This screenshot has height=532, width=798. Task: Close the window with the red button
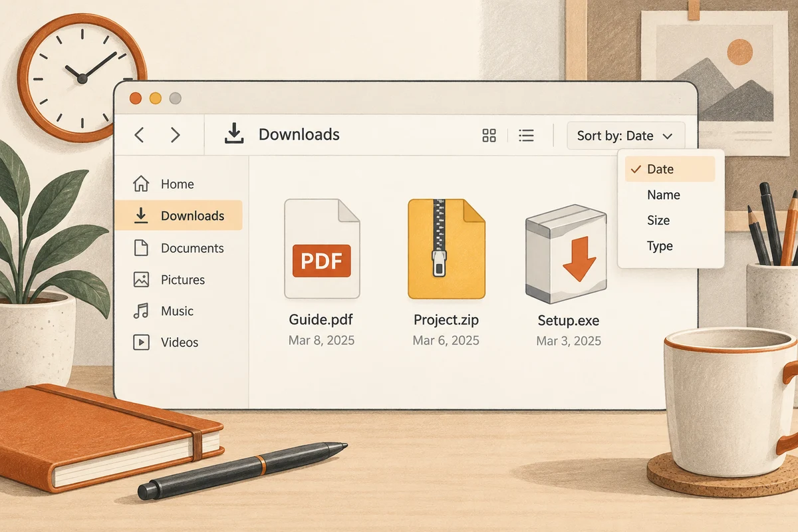pyautogui.click(x=136, y=98)
